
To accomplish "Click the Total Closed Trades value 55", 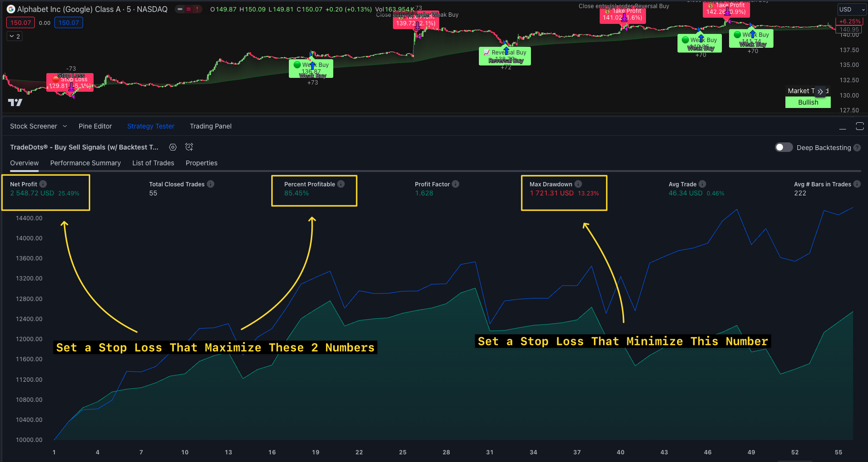I will pos(153,193).
